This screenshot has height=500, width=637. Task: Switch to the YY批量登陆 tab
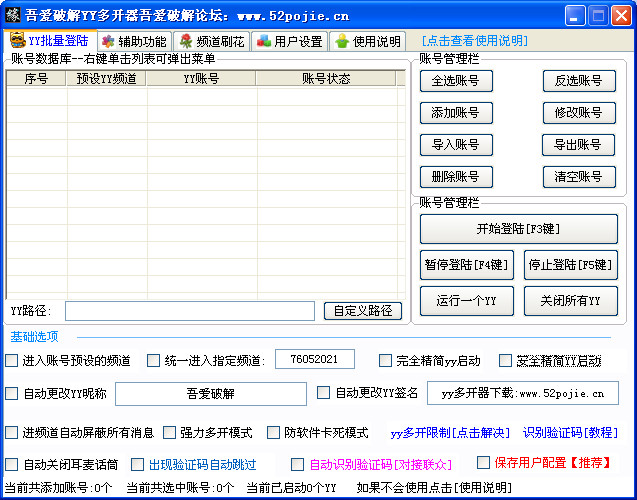[x=49, y=41]
